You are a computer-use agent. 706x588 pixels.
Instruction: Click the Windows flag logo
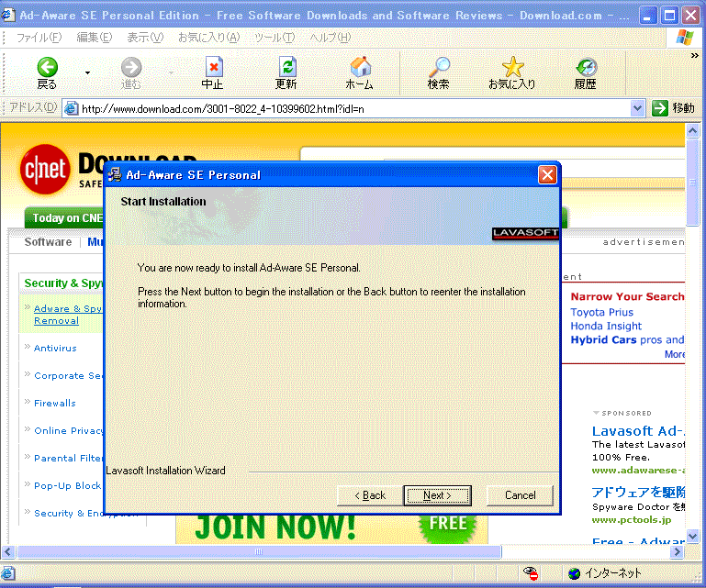pos(684,38)
